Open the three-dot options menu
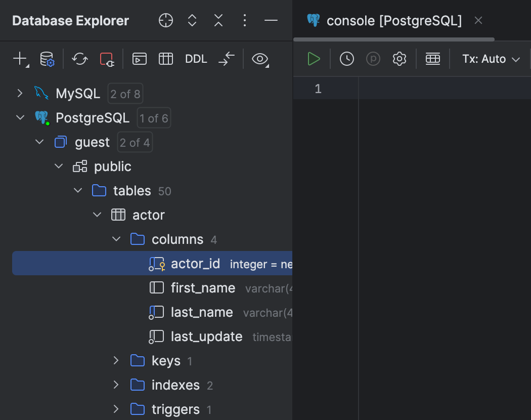The image size is (531, 420). (x=245, y=20)
